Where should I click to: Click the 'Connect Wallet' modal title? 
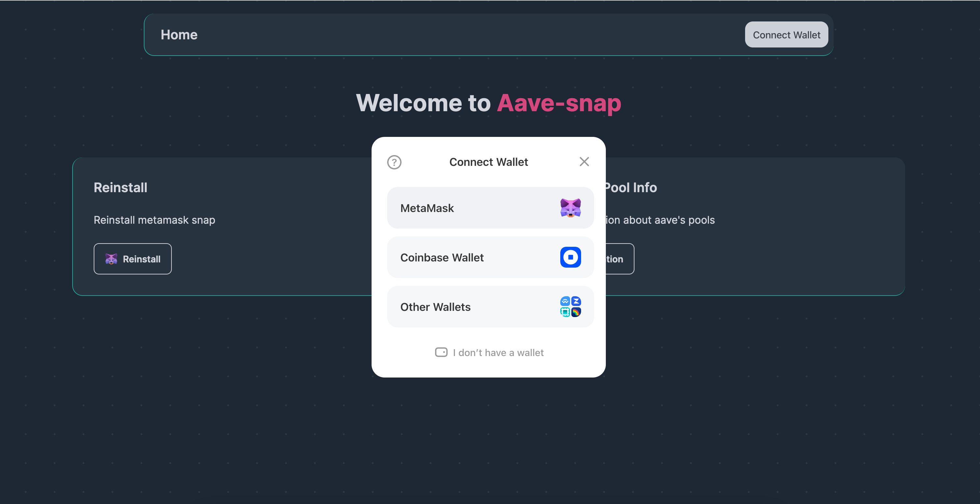pyautogui.click(x=488, y=162)
